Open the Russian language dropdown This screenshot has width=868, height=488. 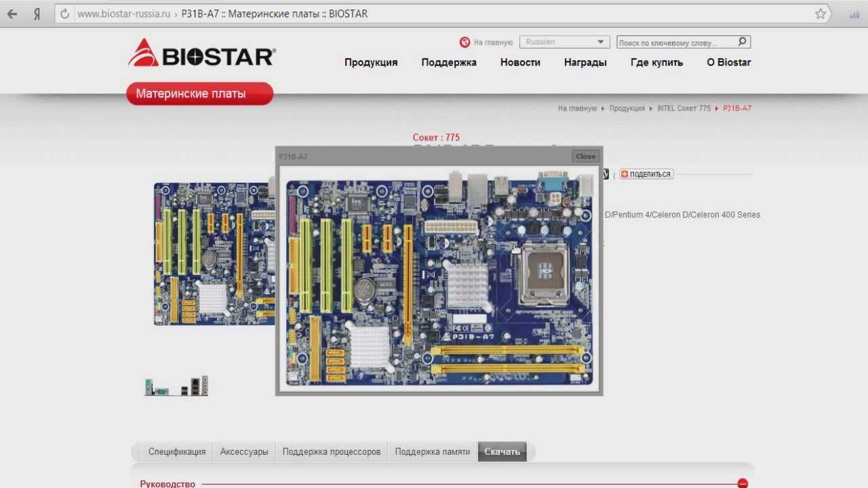point(564,42)
